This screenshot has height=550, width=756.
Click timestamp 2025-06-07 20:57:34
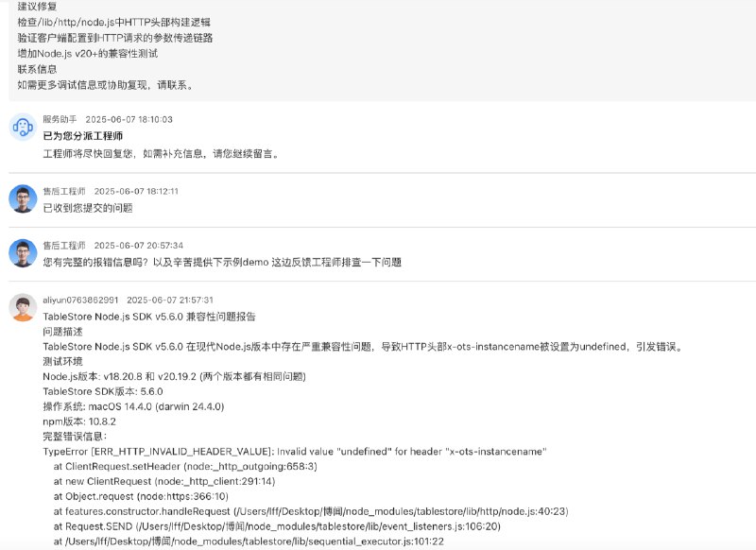pos(139,246)
